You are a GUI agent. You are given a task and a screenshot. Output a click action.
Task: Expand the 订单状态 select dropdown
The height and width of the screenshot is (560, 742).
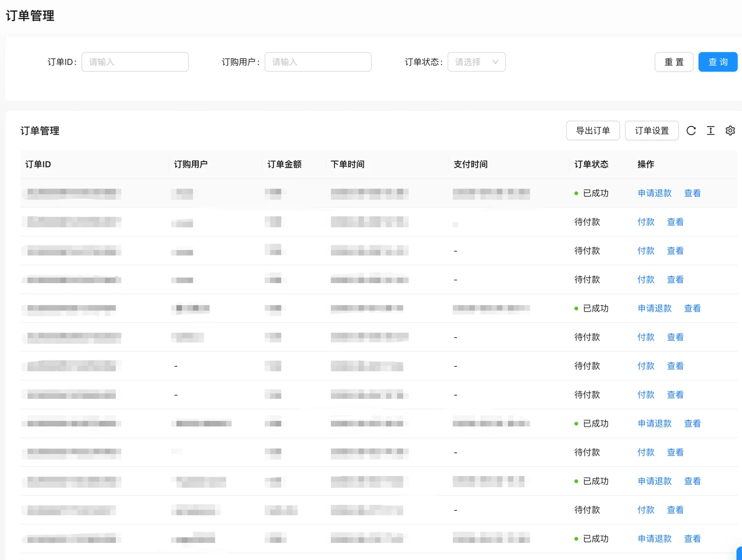[477, 62]
